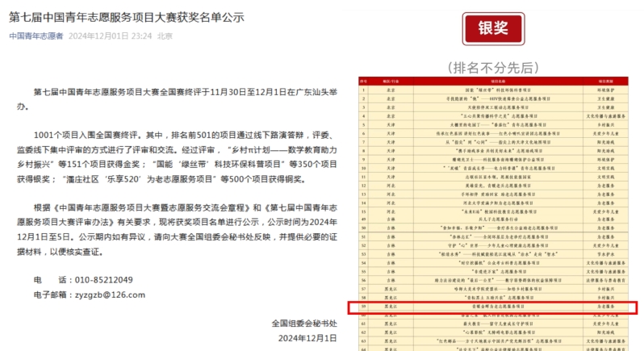644x351 pixels.
Task: Click table row 57 region cell 黑龙江
Action: coord(391,289)
